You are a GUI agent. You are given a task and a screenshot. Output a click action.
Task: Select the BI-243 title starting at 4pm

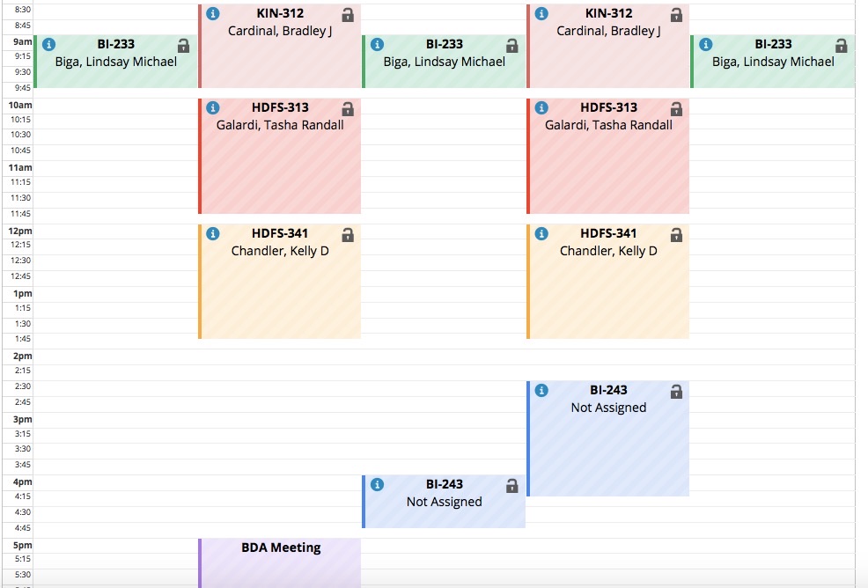coord(444,484)
